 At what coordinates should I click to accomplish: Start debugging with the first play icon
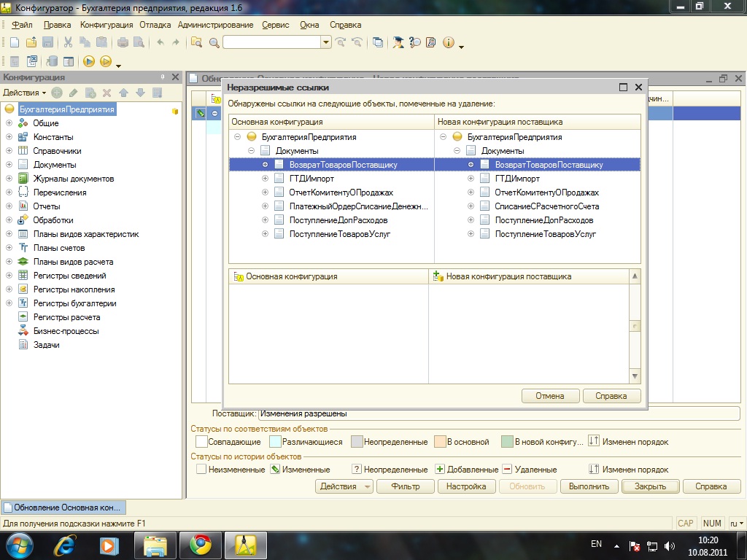click(89, 61)
